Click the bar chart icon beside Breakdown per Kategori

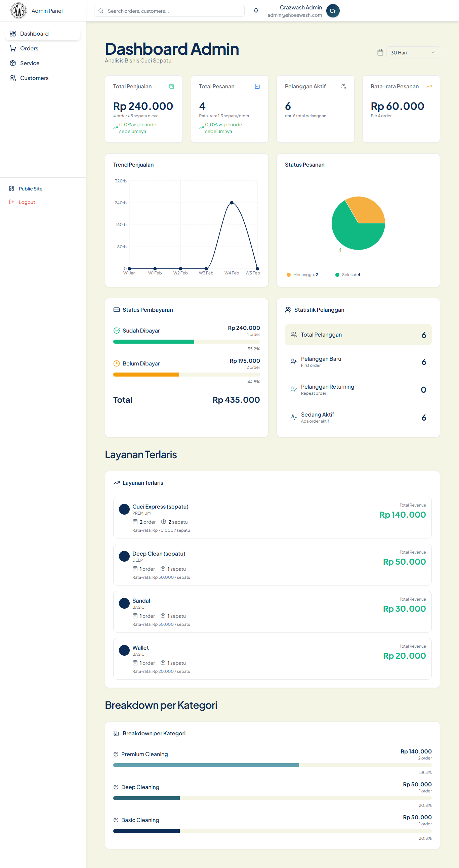click(117, 733)
